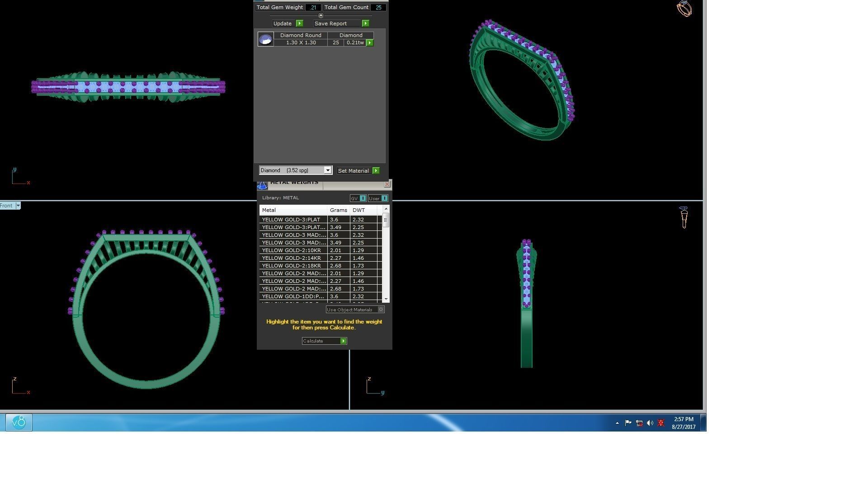This screenshot has height=488, width=868.
Task: Sort by the Grams column header
Action: click(339, 210)
